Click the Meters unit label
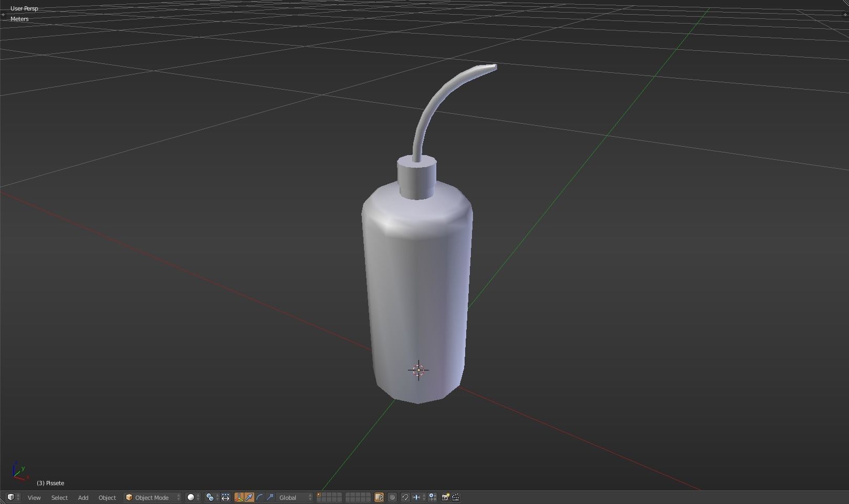Image resolution: width=849 pixels, height=504 pixels. click(x=19, y=19)
